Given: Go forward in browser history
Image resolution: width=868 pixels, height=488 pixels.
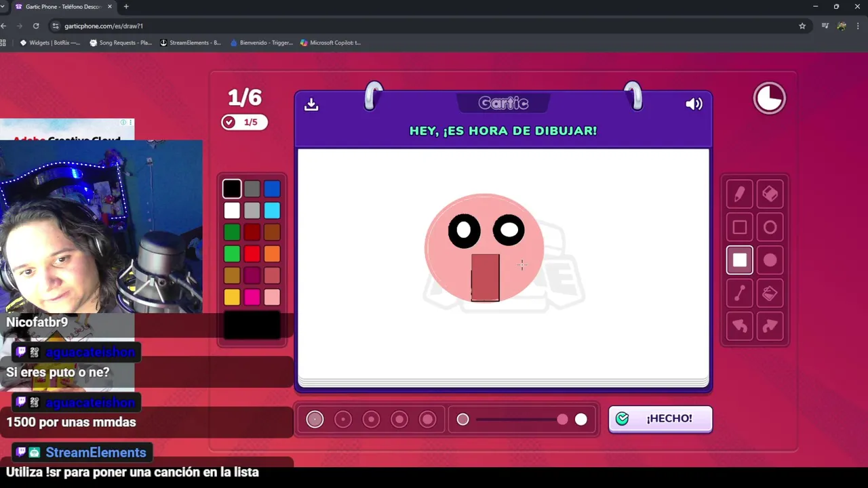Looking at the screenshot, I should click(20, 26).
